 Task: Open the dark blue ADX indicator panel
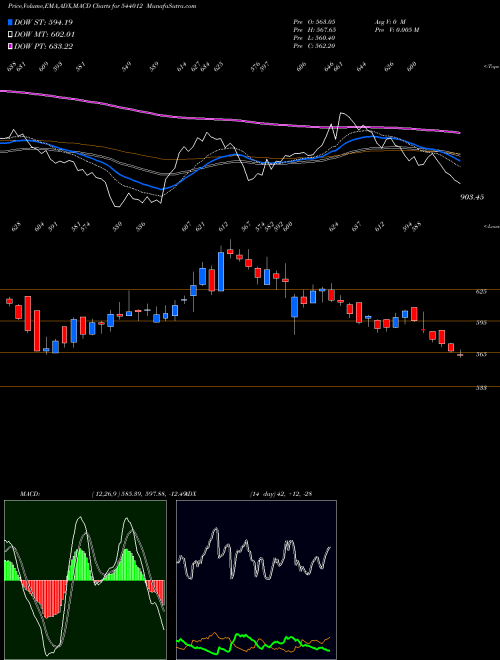[256, 580]
